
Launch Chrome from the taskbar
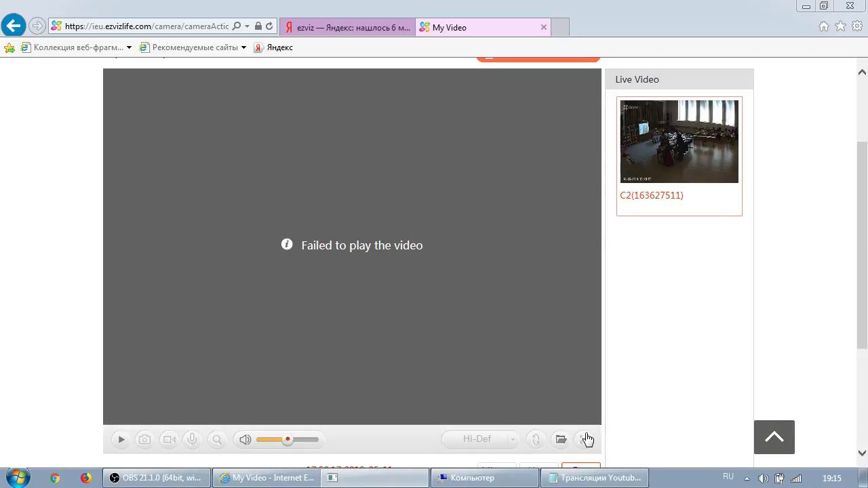55,478
